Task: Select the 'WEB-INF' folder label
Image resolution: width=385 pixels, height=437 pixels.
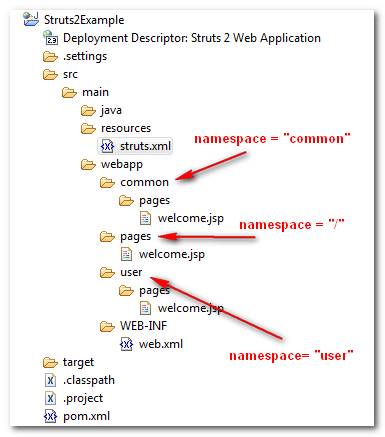Action: (x=144, y=326)
